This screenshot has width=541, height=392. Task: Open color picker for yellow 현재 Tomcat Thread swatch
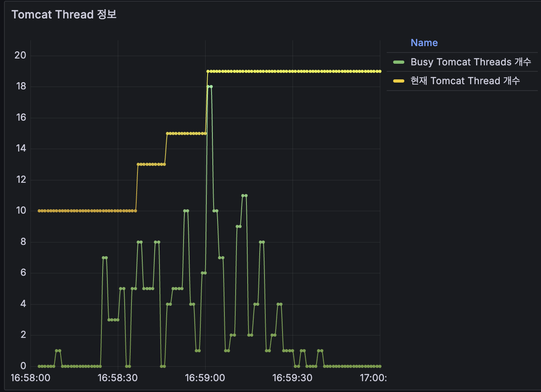click(x=399, y=81)
